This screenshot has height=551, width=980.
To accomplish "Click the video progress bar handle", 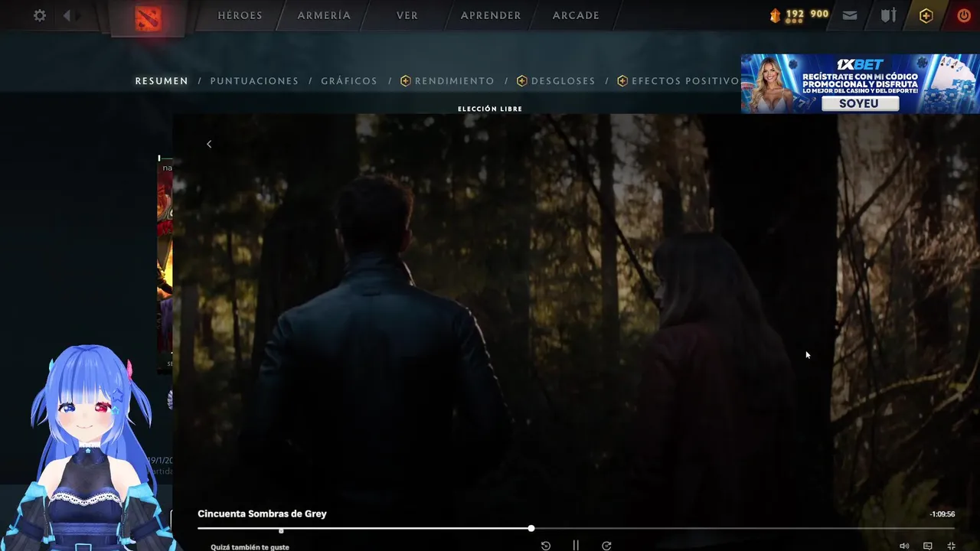I will pyautogui.click(x=531, y=528).
